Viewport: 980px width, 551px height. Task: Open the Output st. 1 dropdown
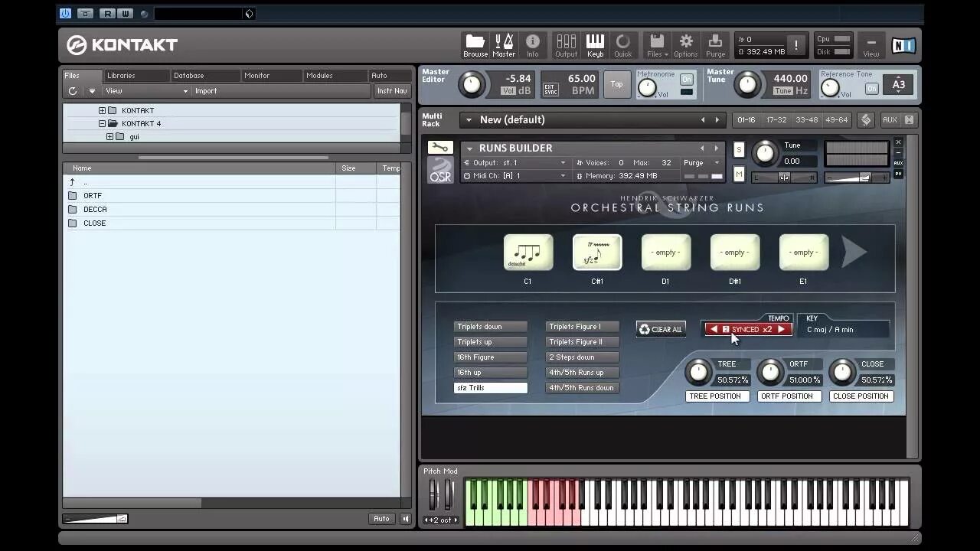(x=515, y=163)
